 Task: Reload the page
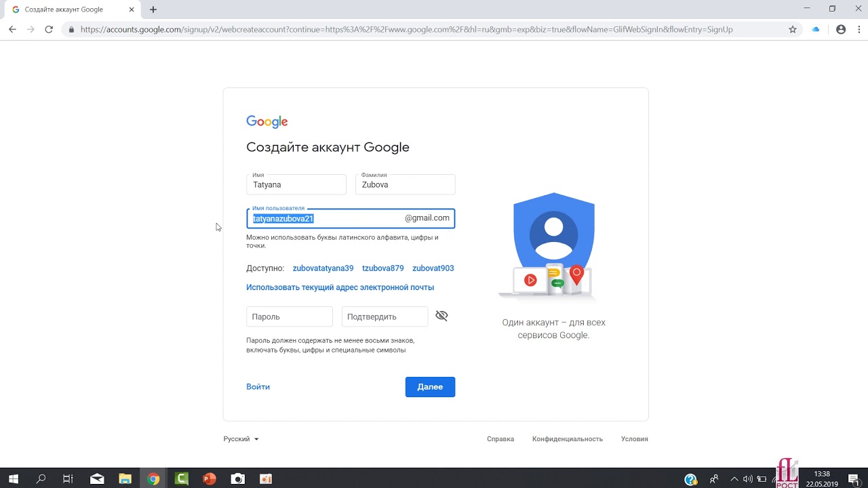pos(49,30)
